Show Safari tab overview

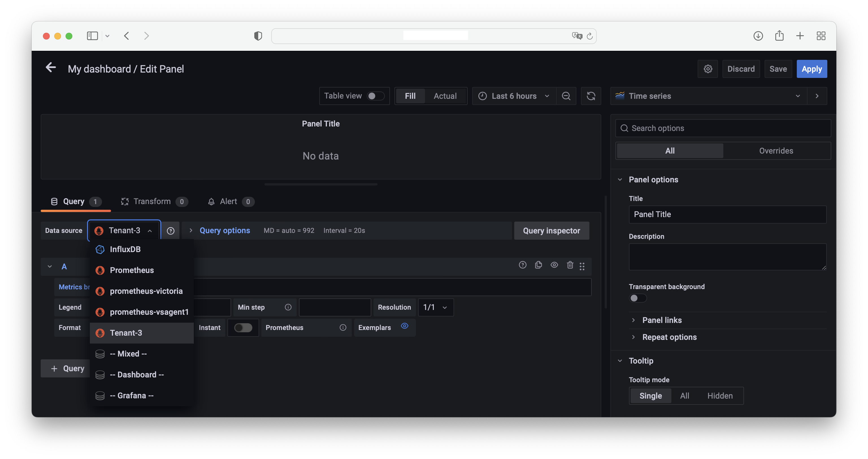pos(821,36)
